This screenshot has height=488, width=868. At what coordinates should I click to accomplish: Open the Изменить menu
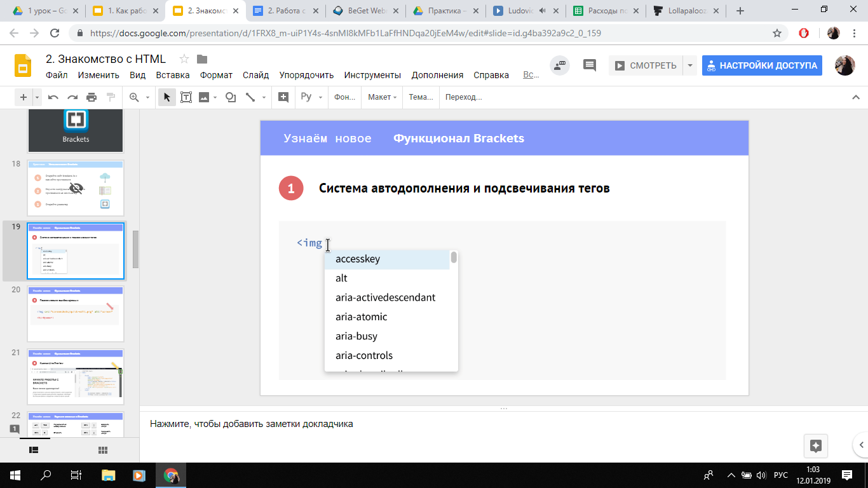click(98, 75)
